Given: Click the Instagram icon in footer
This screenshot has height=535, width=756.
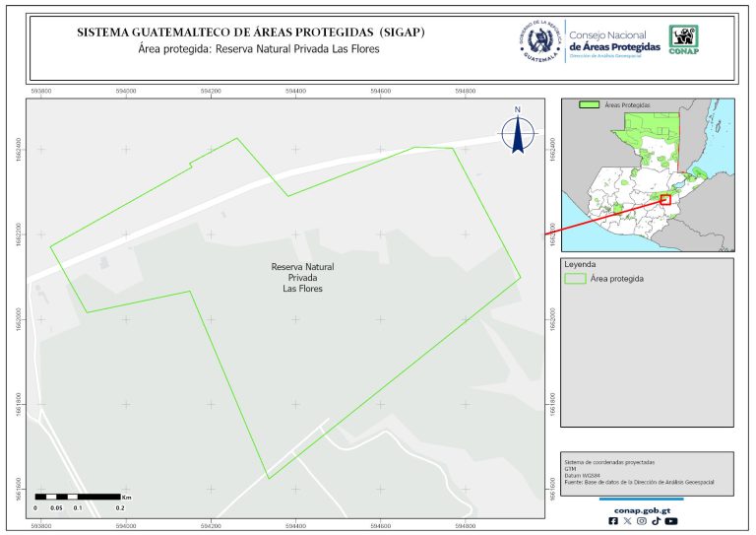Looking at the screenshot, I should (642, 521).
